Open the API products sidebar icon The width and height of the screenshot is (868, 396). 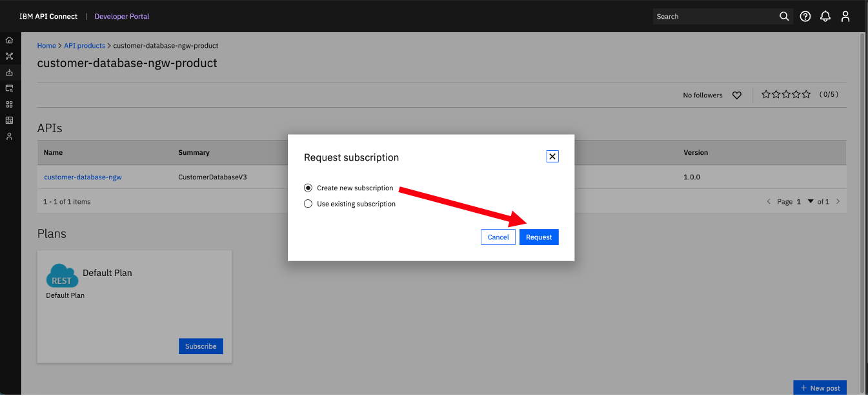point(9,72)
